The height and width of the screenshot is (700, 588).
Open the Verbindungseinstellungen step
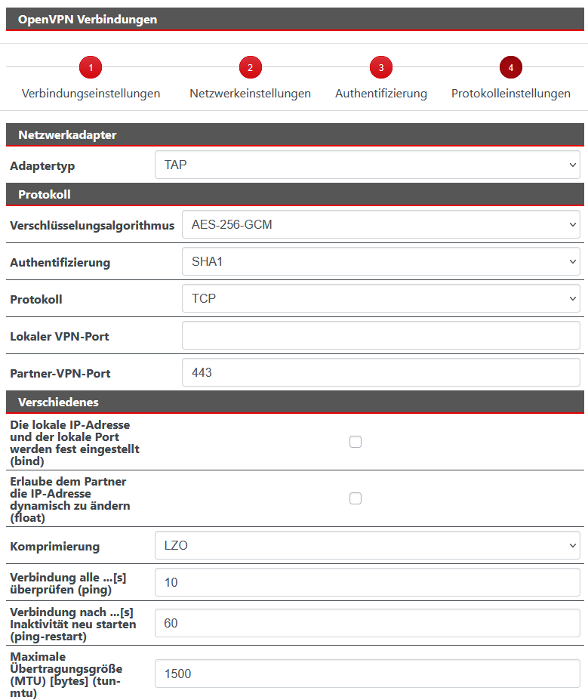pyautogui.click(x=91, y=94)
